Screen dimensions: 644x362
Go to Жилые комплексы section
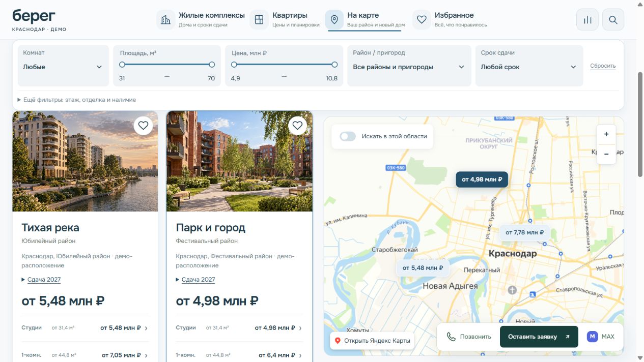201,20
